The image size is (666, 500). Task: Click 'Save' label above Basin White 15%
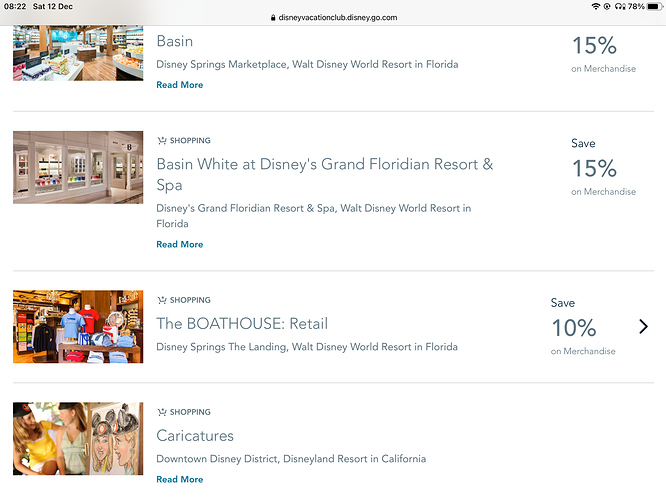583,143
